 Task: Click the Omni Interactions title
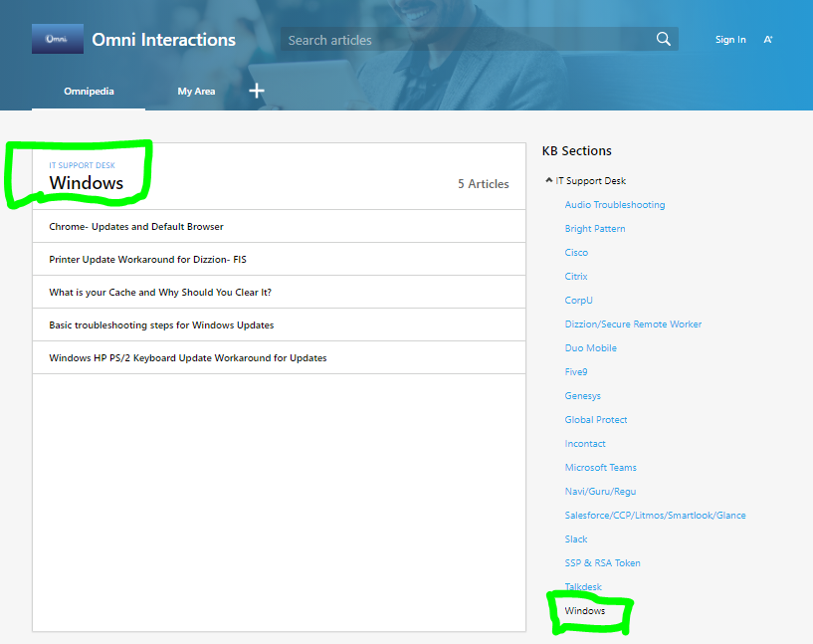click(164, 40)
